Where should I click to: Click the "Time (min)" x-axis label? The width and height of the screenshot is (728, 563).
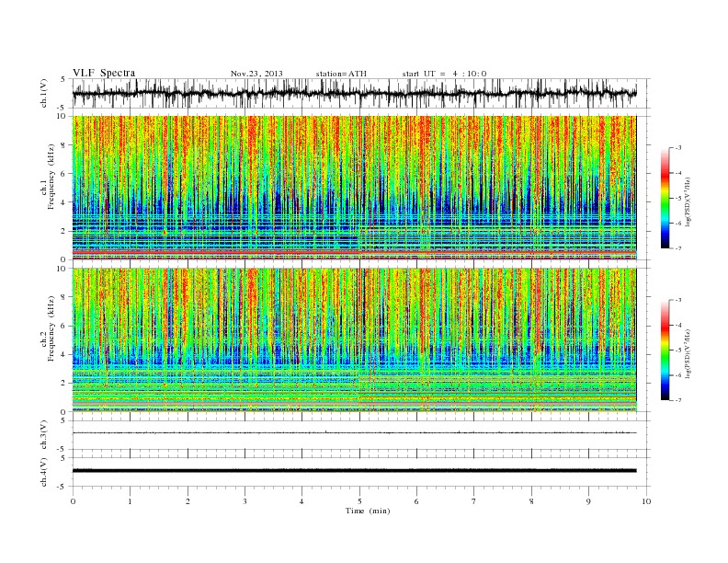click(x=368, y=511)
